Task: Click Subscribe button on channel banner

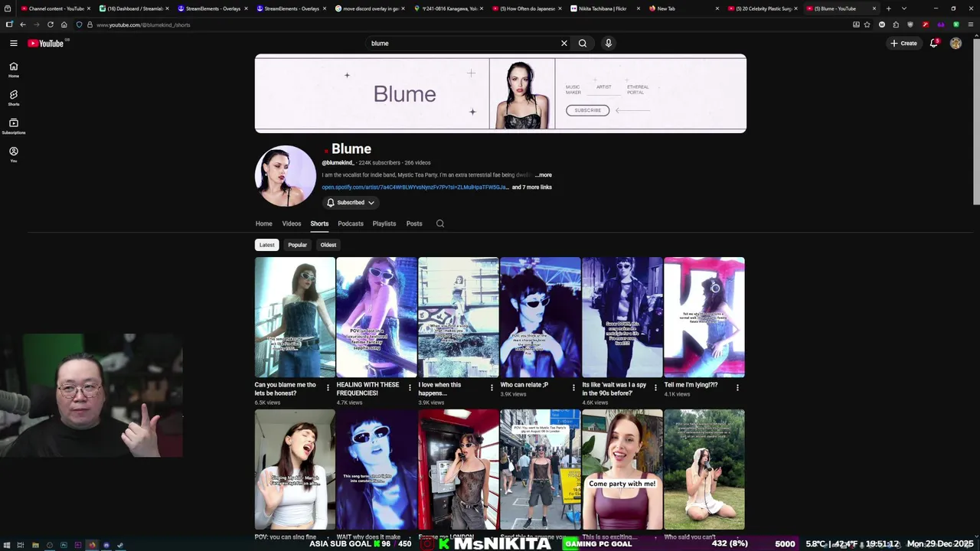Action: (588, 110)
